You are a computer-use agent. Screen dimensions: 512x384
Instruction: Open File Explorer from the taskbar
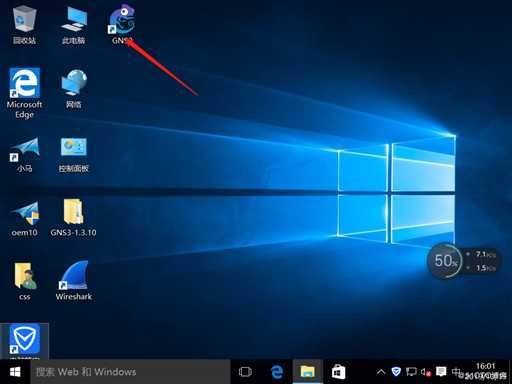[308, 372]
